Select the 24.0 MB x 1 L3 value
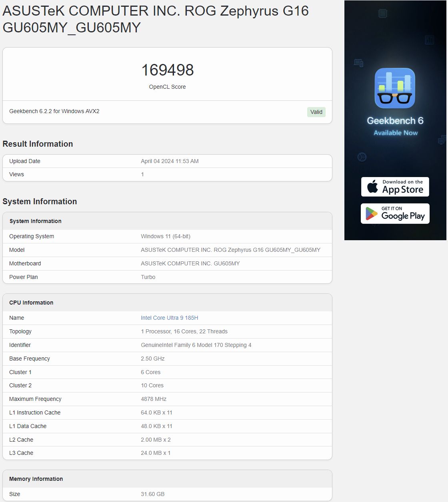 tap(156, 453)
